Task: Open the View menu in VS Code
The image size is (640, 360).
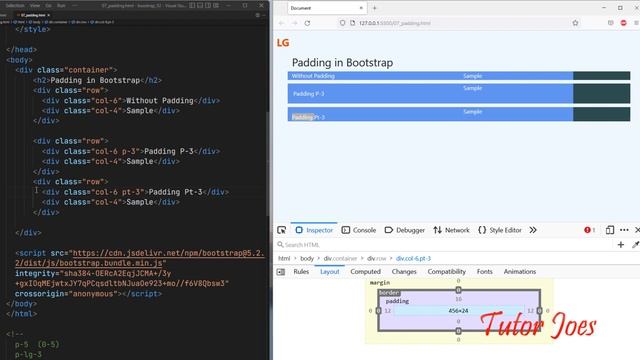Action: point(35,6)
